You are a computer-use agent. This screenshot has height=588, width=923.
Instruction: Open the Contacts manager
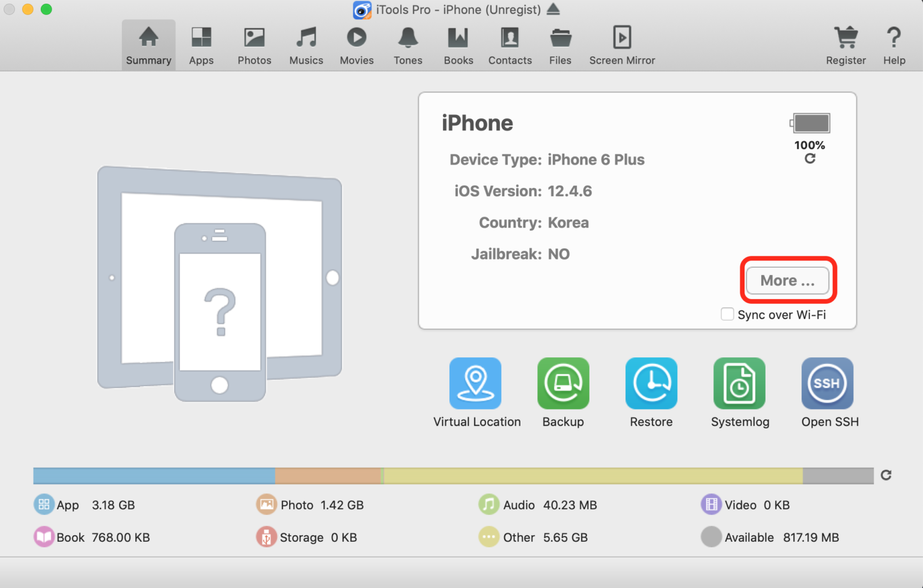click(x=510, y=44)
